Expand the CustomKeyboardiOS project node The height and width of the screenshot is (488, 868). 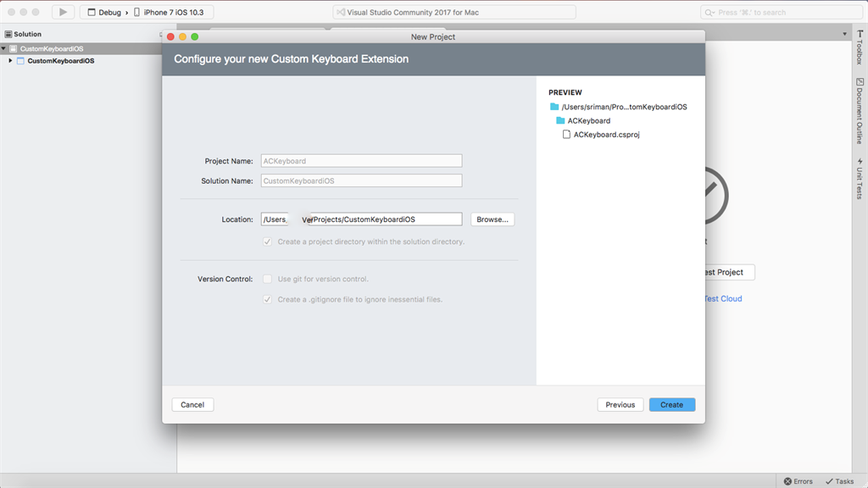click(10, 61)
